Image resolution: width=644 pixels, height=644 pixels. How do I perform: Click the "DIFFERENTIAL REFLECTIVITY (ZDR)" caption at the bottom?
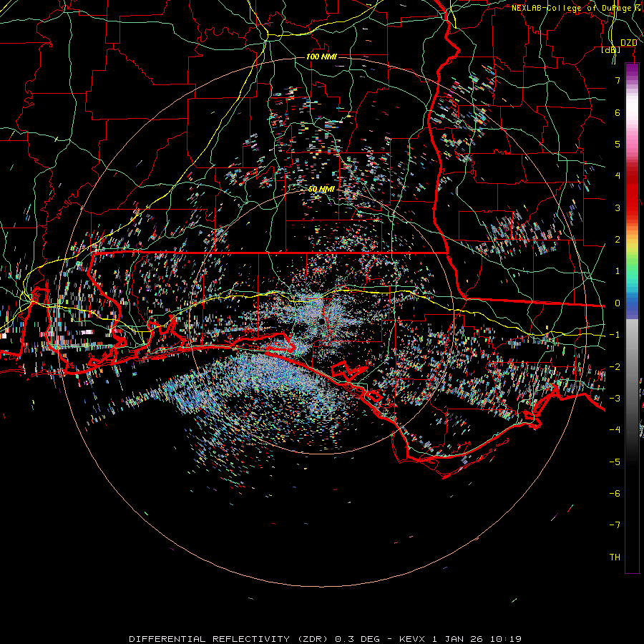click(x=229, y=639)
